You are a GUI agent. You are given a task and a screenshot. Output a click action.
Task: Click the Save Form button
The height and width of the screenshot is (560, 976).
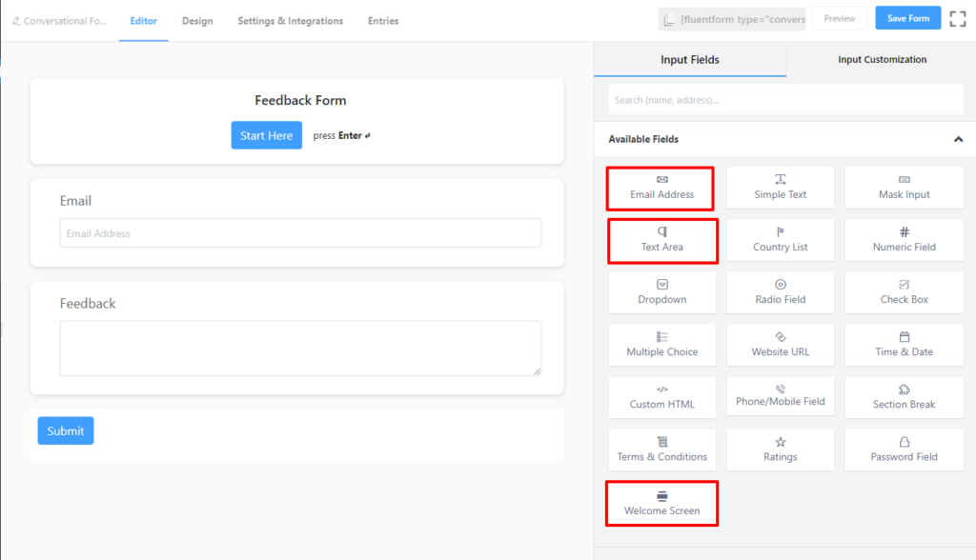907,18
